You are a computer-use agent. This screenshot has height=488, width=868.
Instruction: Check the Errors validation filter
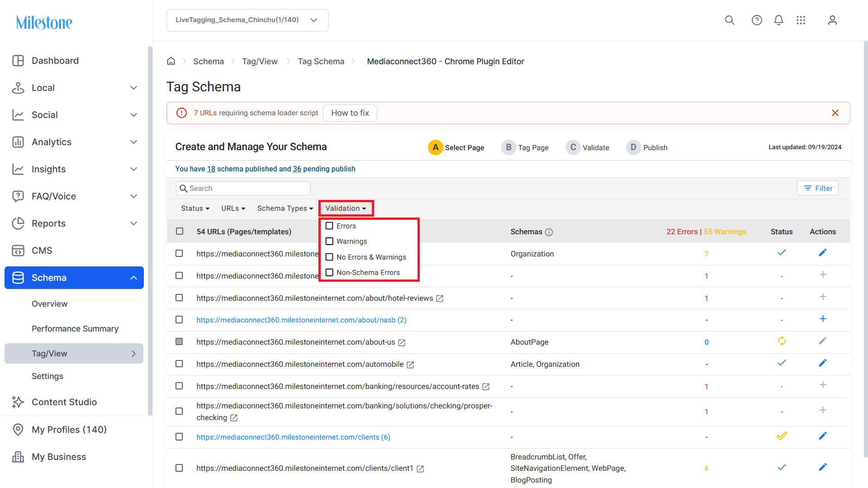coord(329,226)
